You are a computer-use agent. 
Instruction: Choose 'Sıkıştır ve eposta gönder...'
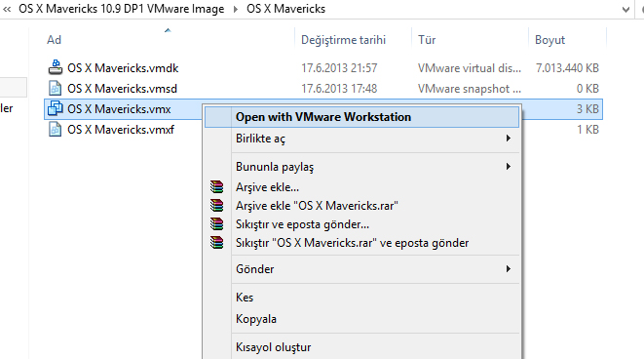[x=361, y=224]
